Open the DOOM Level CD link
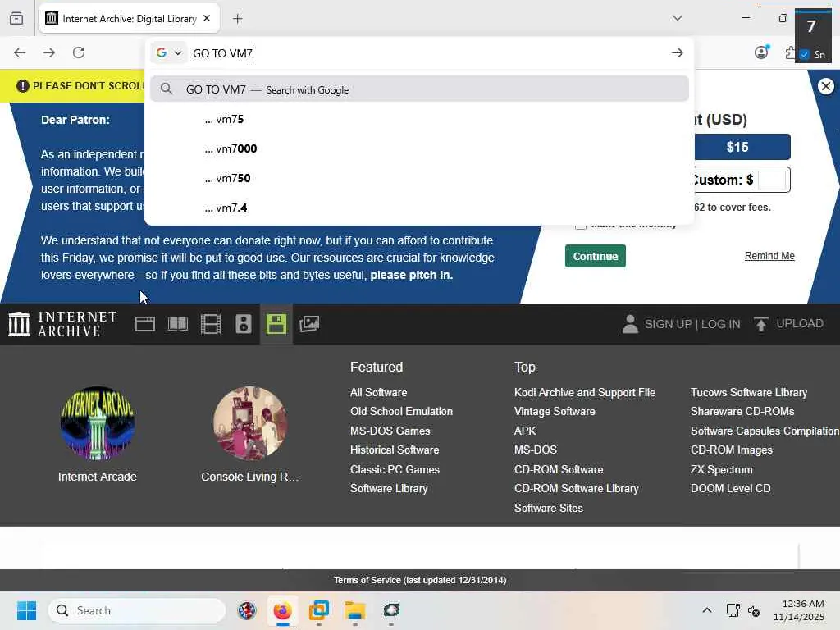Viewport: 840px width, 630px height. [731, 489]
